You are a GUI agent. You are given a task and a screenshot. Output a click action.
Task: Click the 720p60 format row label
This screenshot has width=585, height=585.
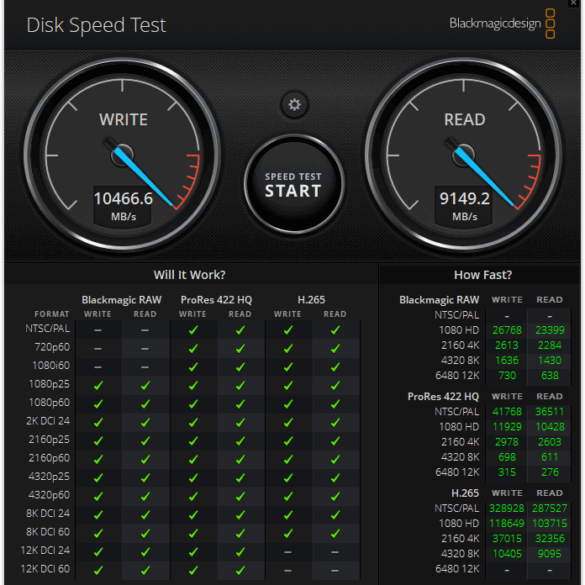[x=52, y=347]
